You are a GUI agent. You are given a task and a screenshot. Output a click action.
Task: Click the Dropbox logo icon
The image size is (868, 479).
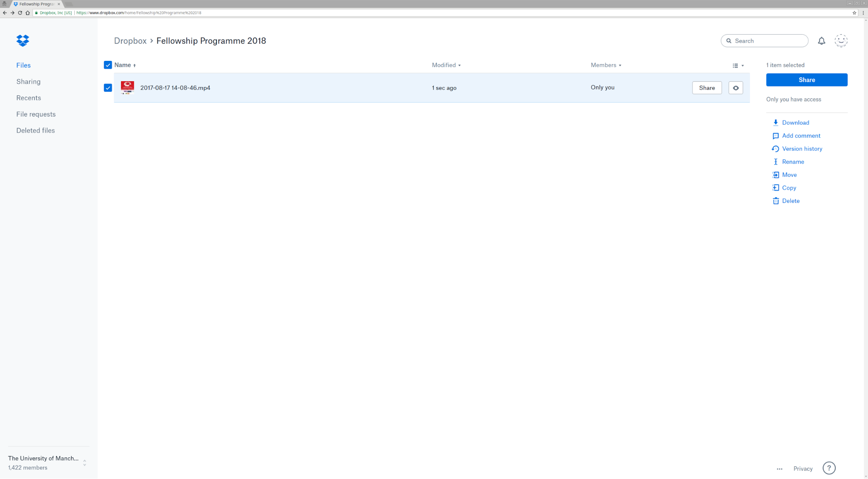(x=23, y=40)
